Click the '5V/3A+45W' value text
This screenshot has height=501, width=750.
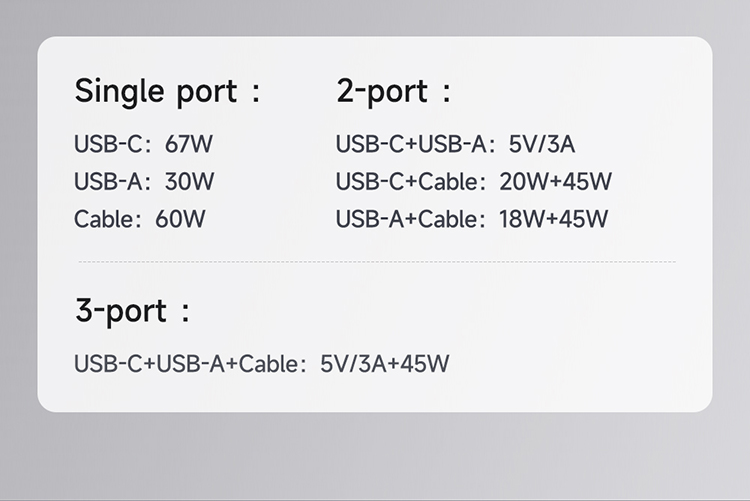coord(384,363)
